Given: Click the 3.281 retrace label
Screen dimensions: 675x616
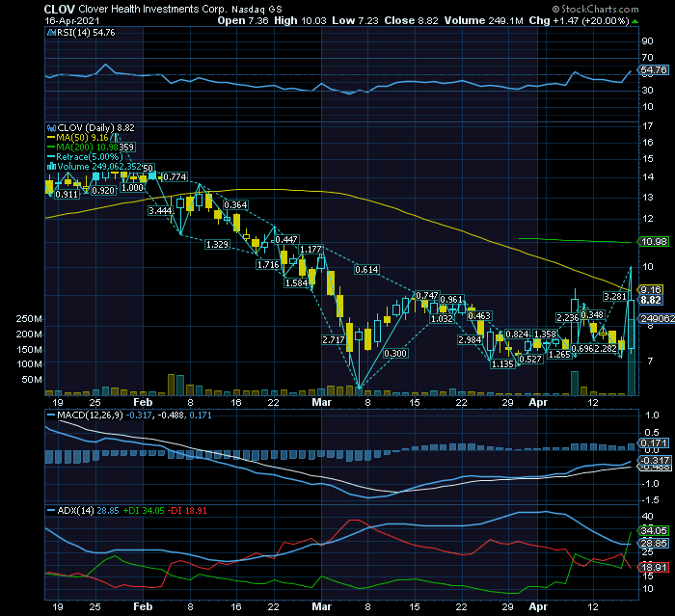Looking at the screenshot, I should [x=615, y=296].
